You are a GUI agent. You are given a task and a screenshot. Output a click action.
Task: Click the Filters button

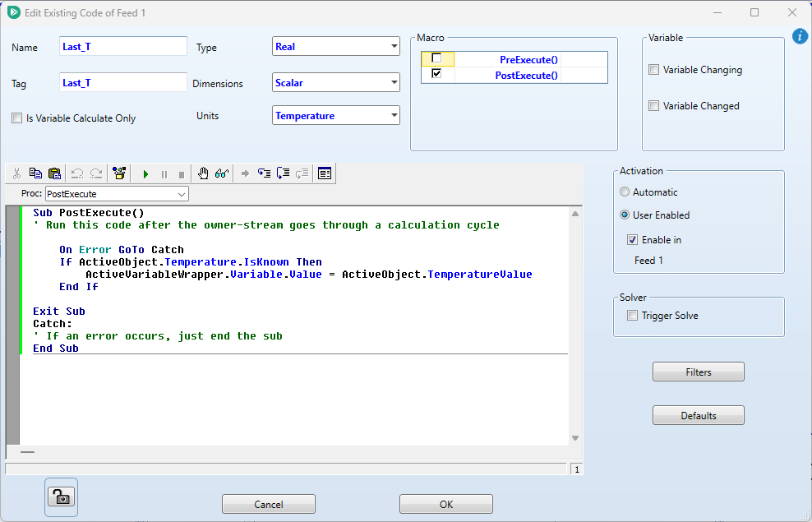698,372
